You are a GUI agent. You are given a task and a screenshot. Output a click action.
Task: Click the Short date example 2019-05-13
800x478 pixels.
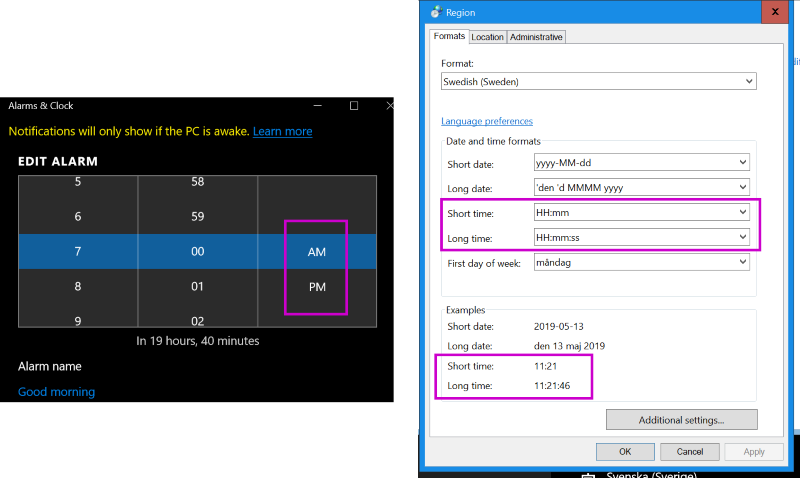(x=559, y=326)
